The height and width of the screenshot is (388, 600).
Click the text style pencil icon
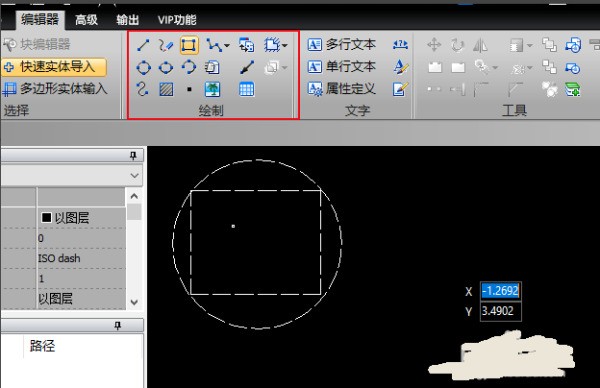tap(401, 67)
